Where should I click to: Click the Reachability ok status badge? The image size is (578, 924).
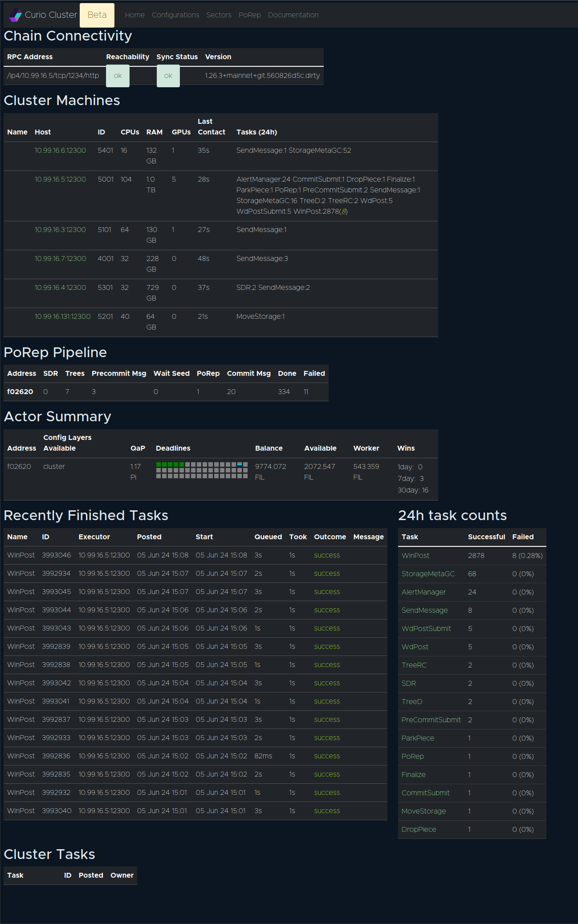click(x=118, y=76)
